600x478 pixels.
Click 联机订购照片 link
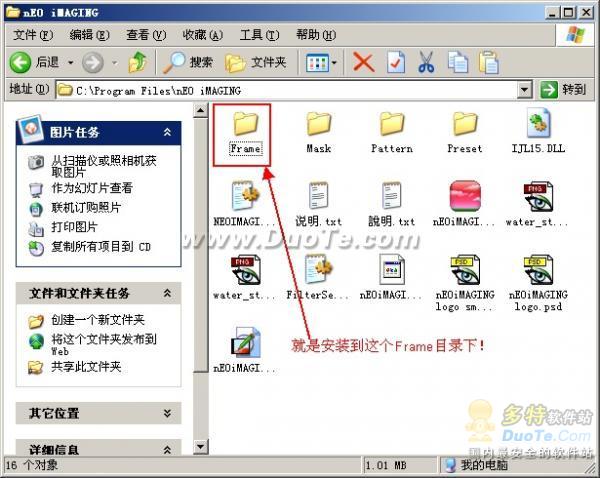pyautogui.click(x=86, y=207)
